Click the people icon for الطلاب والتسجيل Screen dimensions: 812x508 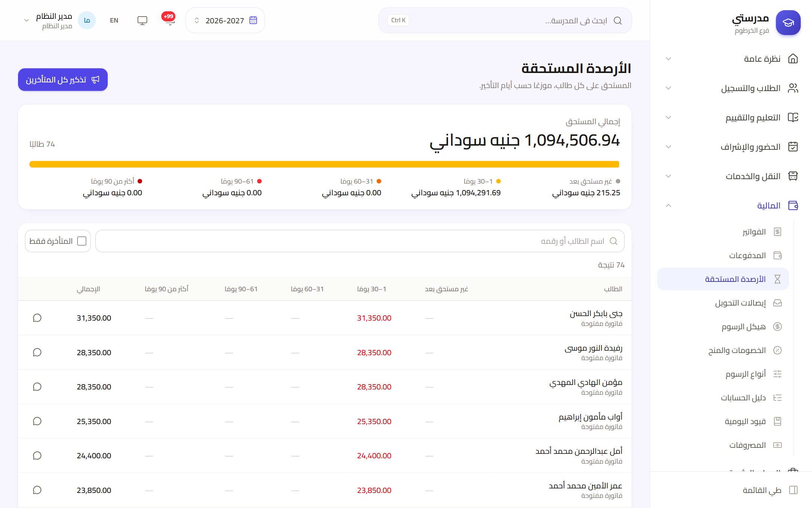tap(793, 88)
